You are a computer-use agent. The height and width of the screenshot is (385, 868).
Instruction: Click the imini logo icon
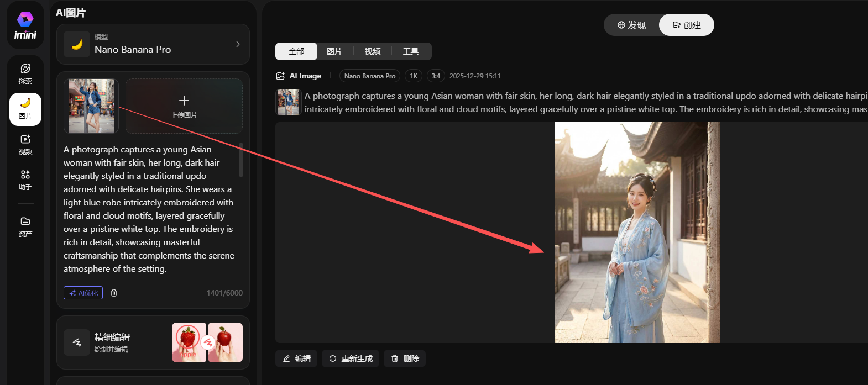pyautogui.click(x=25, y=20)
